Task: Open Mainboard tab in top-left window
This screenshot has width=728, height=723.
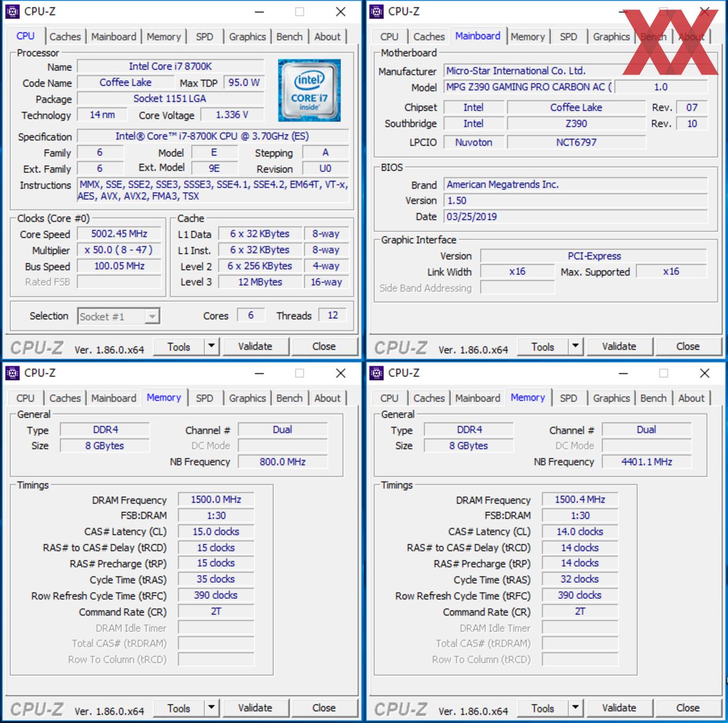Action: click(113, 36)
